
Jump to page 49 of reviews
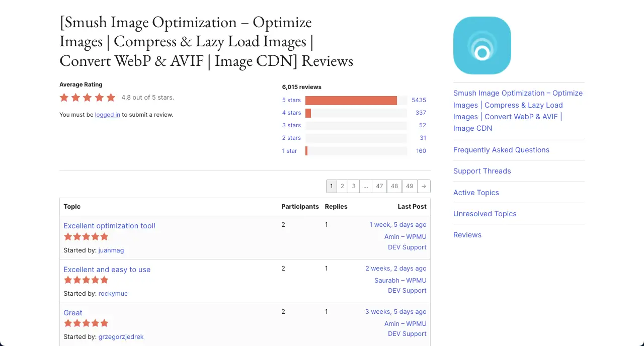pyautogui.click(x=409, y=186)
